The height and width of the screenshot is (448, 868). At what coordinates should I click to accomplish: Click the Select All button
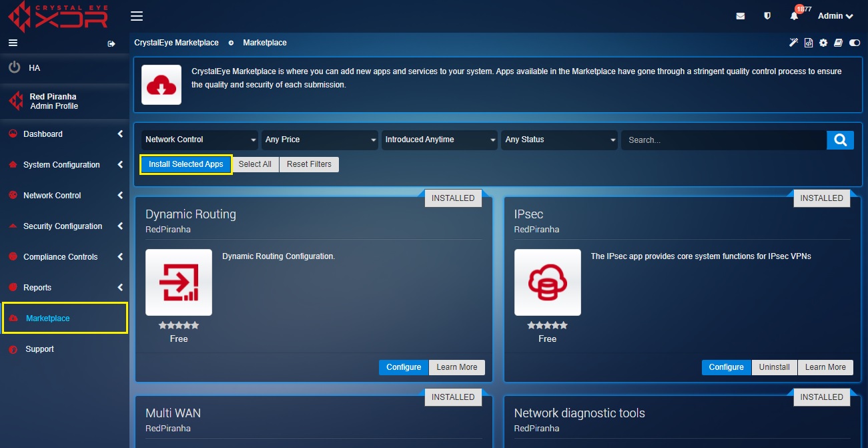click(255, 164)
